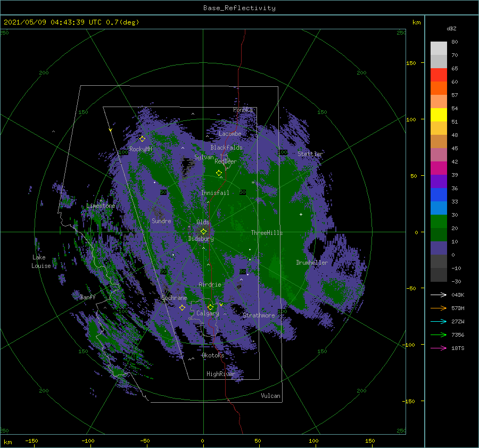Screen dimensions: 479x448
Task: Click the Limestone label
Action: click(x=101, y=206)
